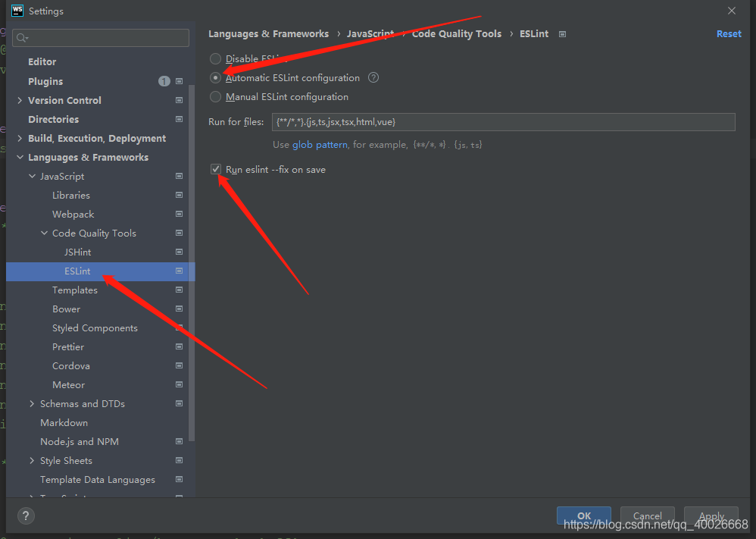Click the project-level icon beside JSHint
Screen dimensions: 756x539
[179, 252]
